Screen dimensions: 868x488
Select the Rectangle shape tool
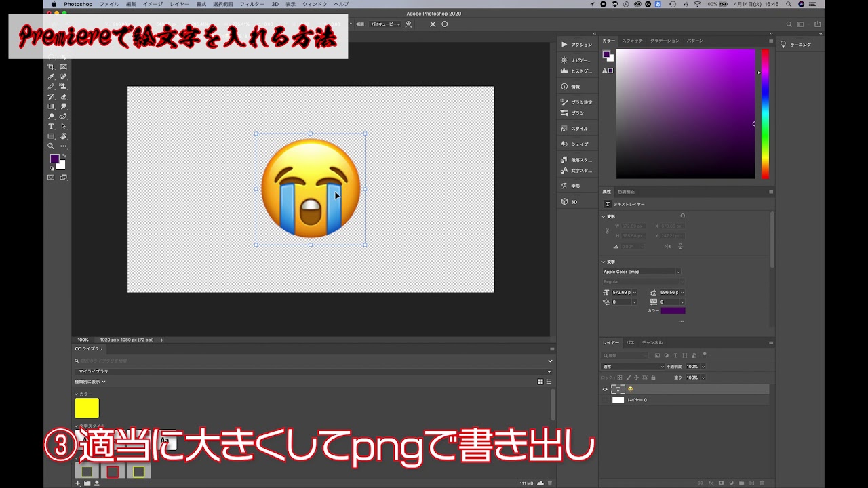tap(51, 136)
